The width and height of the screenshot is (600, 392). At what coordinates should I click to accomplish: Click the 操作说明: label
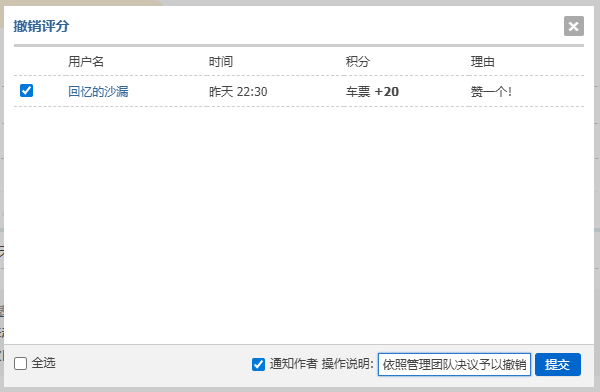[x=347, y=364]
